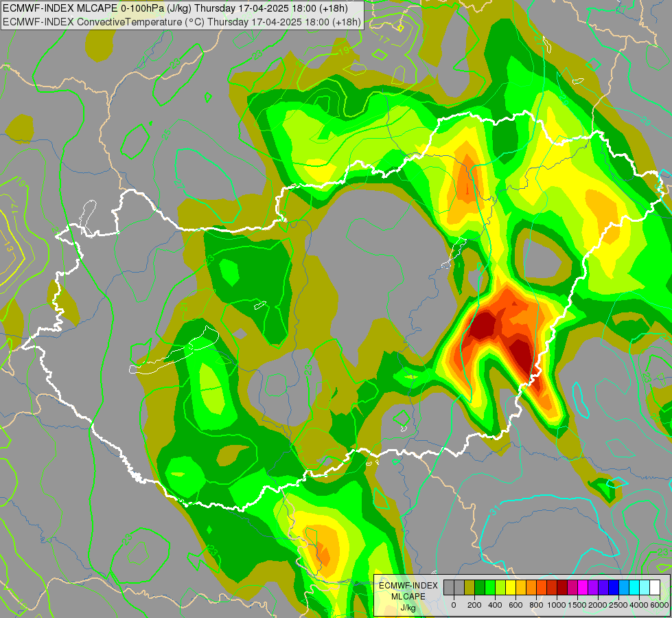Click the '1500' value under the legend
This screenshot has width=672, height=618.
pyautogui.click(x=577, y=605)
